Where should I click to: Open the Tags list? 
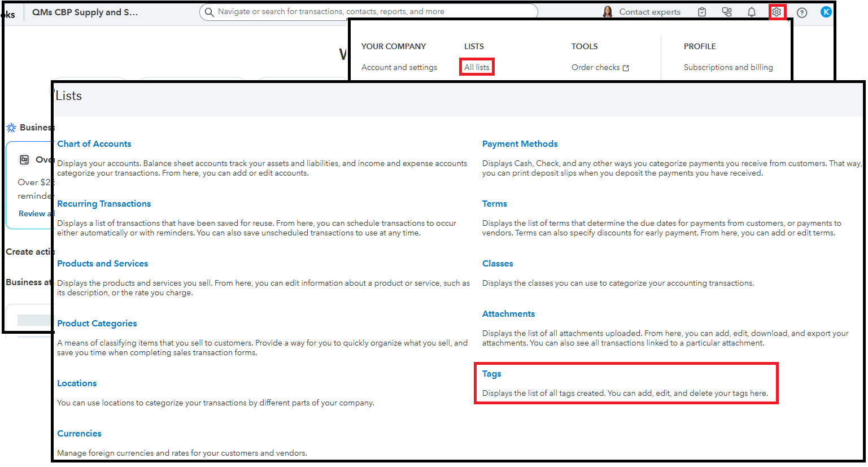pyautogui.click(x=491, y=374)
